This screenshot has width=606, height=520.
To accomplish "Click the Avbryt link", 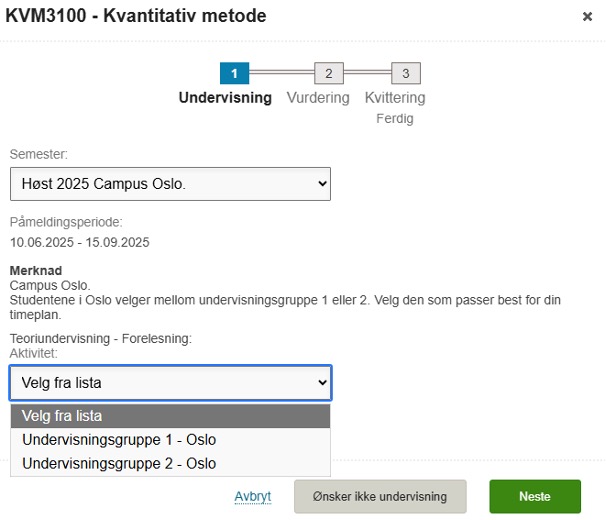I will tap(253, 496).
